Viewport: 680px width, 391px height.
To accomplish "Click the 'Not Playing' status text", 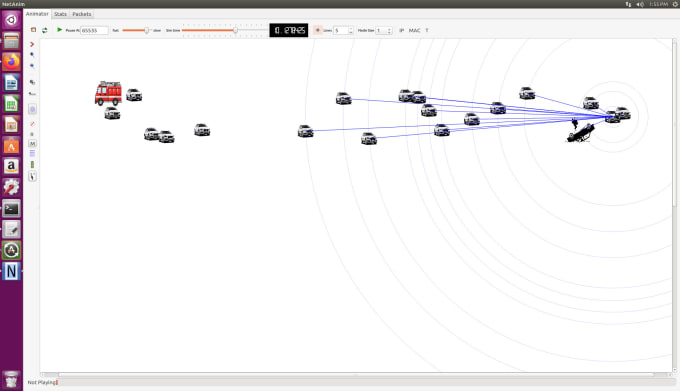I will (x=42, y=382).
